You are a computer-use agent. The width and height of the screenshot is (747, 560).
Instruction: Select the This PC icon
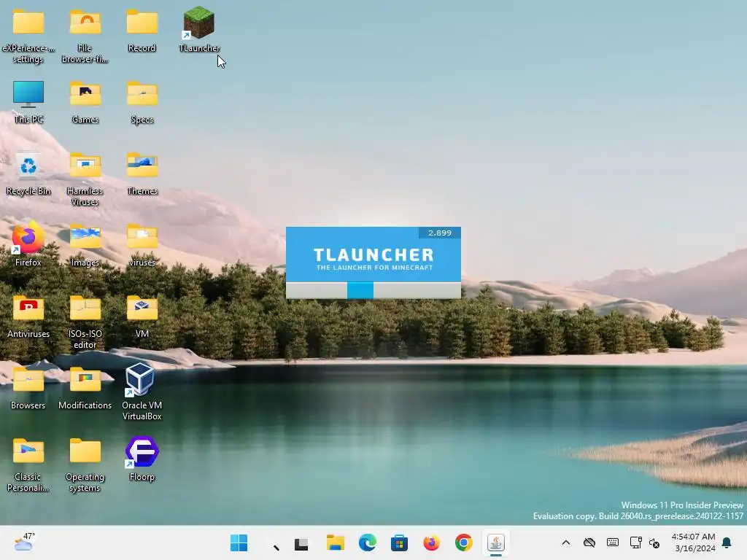tap(28, 101)
